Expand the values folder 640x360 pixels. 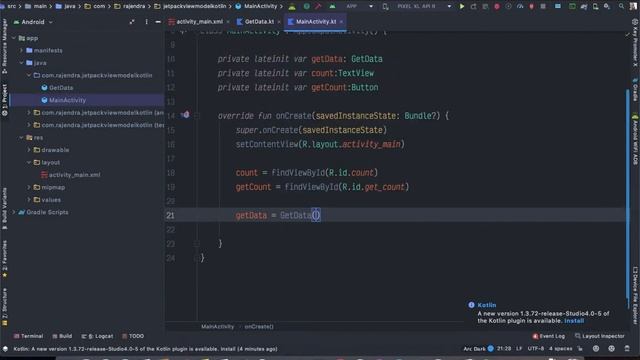pyautogui.click(x=29, y=200)
